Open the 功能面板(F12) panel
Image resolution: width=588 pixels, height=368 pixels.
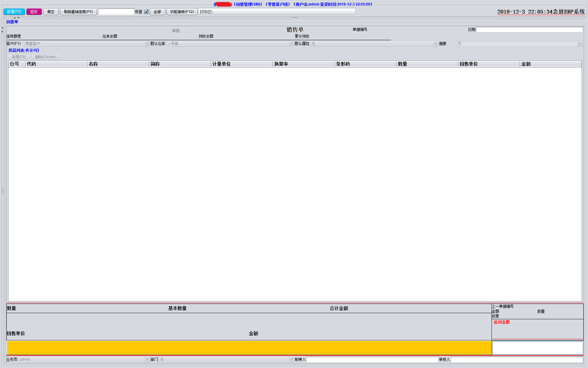[x=182, y=12]
